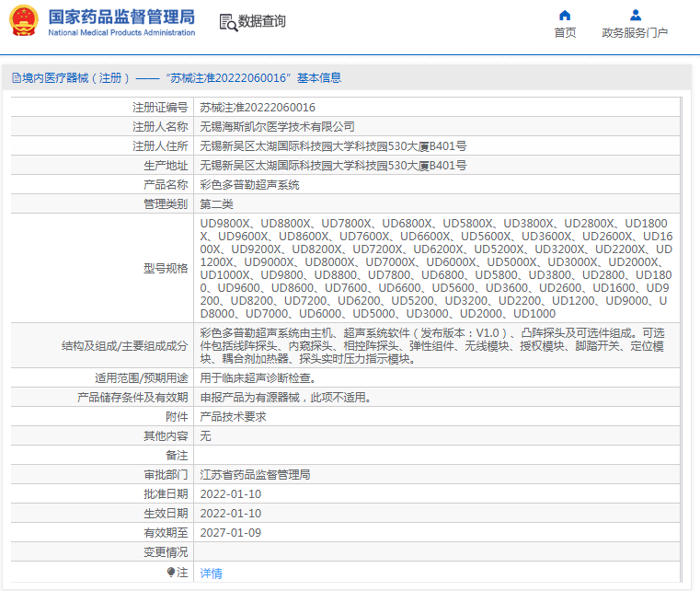Click the 产品储存条件及有效期 row label
Viewport: 700px width, 591px height.
[132, 397]
